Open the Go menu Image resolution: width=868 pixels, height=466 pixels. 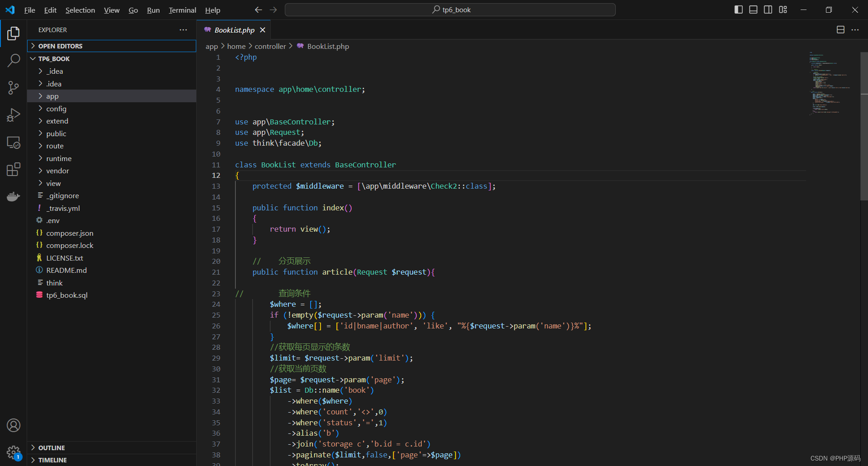coord(133,10)
